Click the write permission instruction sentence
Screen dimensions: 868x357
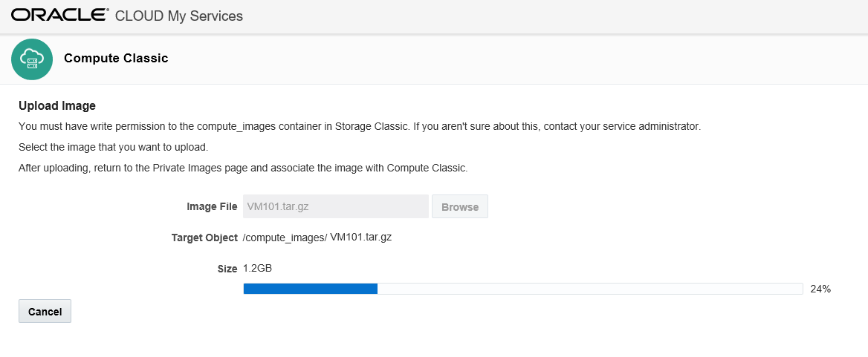360,127
